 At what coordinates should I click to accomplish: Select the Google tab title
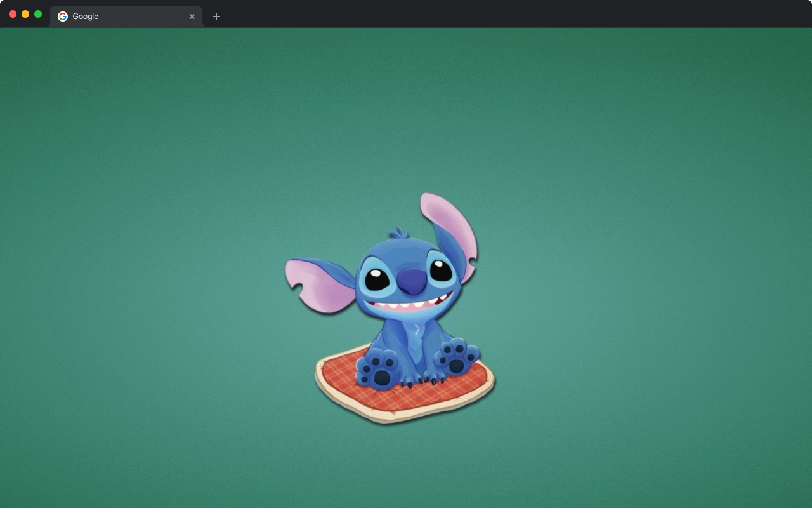pos(86,17)
